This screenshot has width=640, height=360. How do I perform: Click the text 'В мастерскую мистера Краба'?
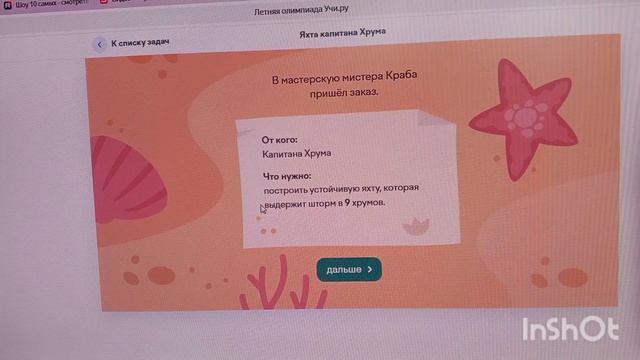click(344, 77)
